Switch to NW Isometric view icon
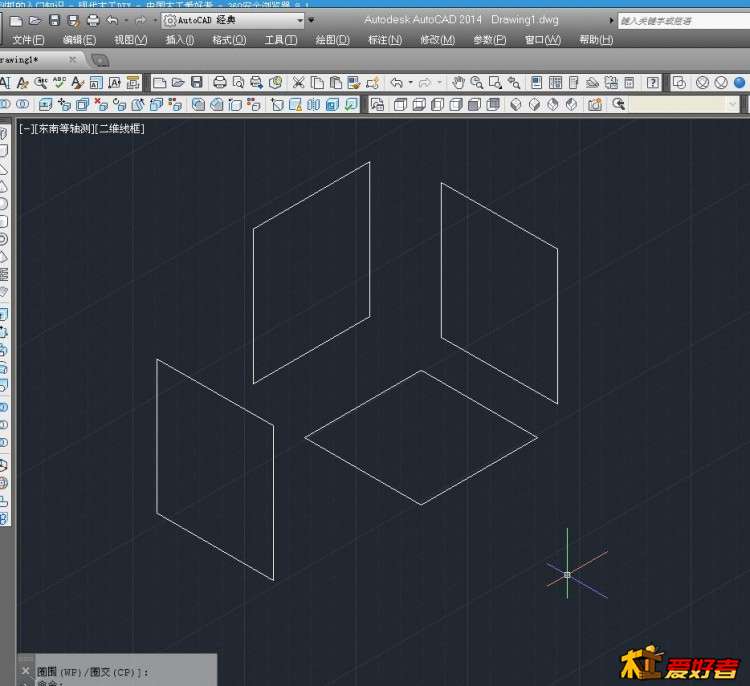The height and width of the screenshot is (686, 750). point(572,104)
